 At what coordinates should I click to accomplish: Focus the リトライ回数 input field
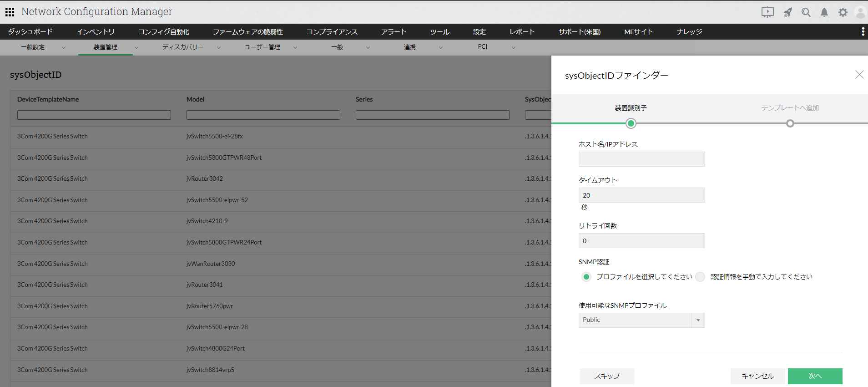(x=641, y=240)
